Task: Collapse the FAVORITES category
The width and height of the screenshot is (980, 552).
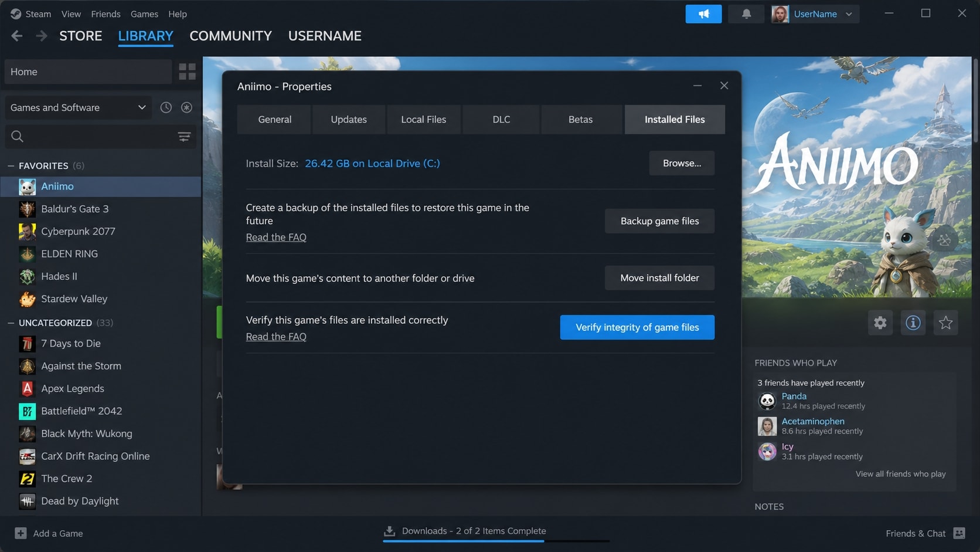Action: (x=11, y=166)
